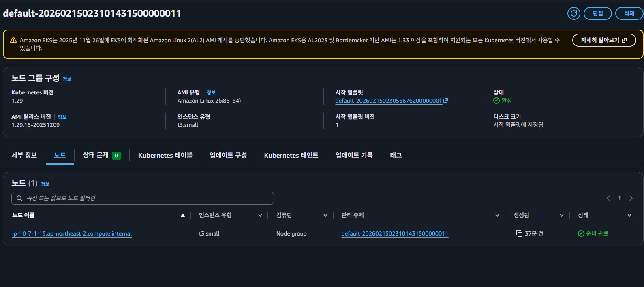Click external link icon after launch template
Viewport: 644px width, 287px height.
tap(446, 101)
